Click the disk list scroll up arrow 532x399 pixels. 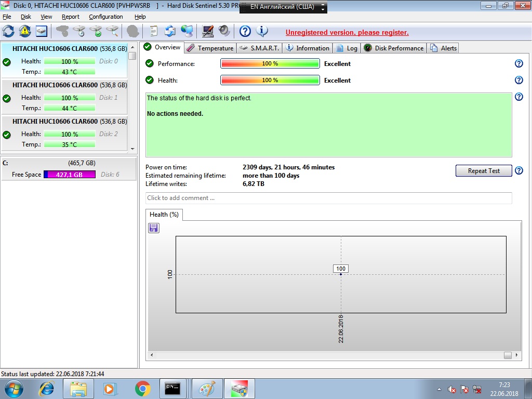132,47
